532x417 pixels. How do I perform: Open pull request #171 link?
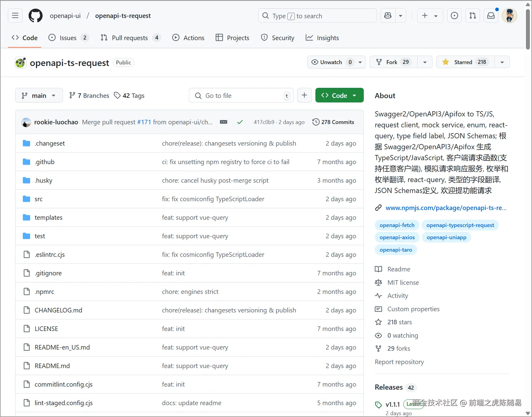pyautogui.click(x=144, y=122)
